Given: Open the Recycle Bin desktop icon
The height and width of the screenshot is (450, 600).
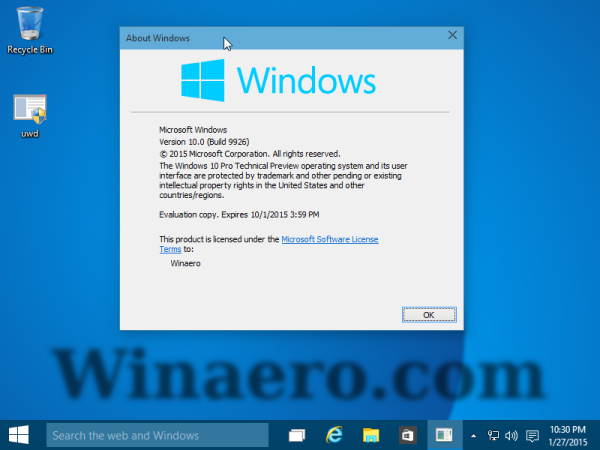Looking at the screenshot, I should 30,31.
